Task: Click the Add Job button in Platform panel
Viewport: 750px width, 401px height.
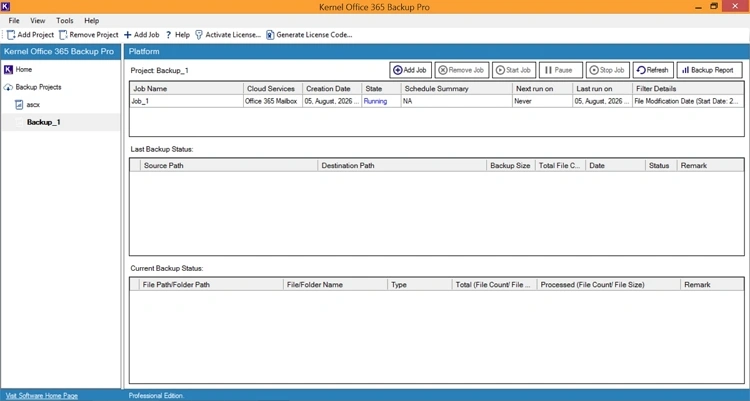Action: point(410,70)
